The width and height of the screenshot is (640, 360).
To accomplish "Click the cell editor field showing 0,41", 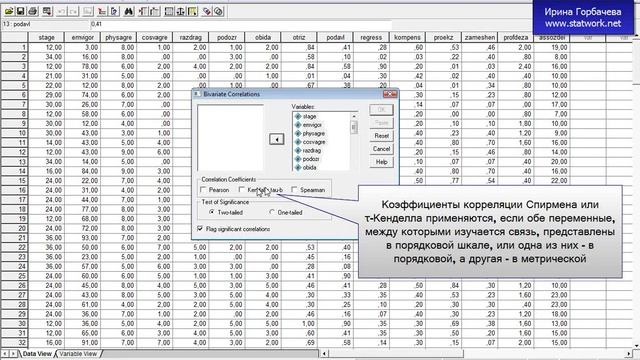I will (241, 24).
